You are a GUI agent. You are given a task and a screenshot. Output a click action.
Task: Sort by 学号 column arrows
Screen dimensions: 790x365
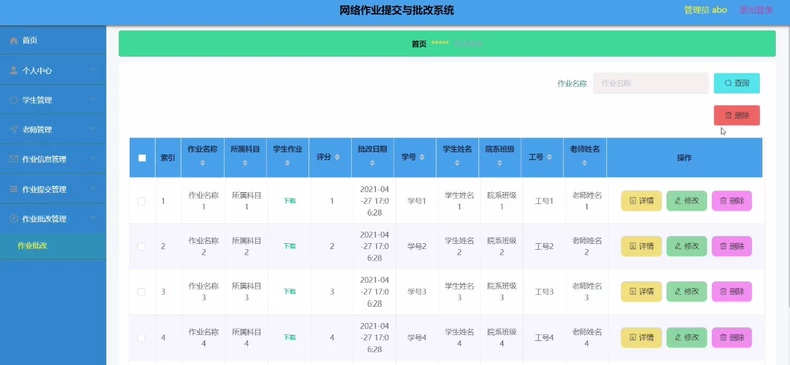coord(422,157)
